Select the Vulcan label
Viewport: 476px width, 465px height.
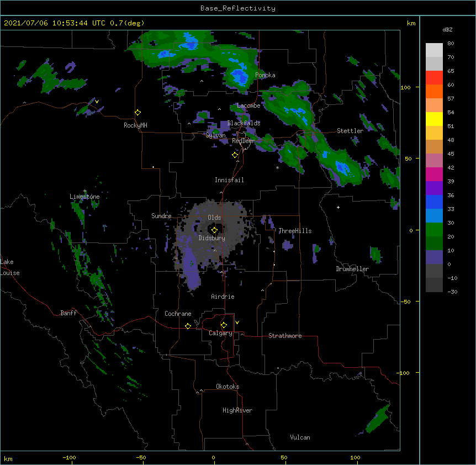click(300, 437)
